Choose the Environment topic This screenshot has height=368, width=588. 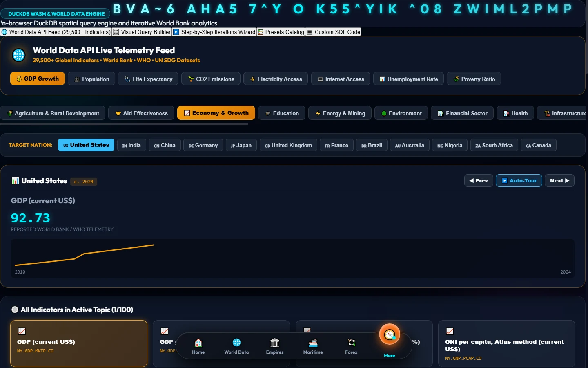tap(401, 113)
